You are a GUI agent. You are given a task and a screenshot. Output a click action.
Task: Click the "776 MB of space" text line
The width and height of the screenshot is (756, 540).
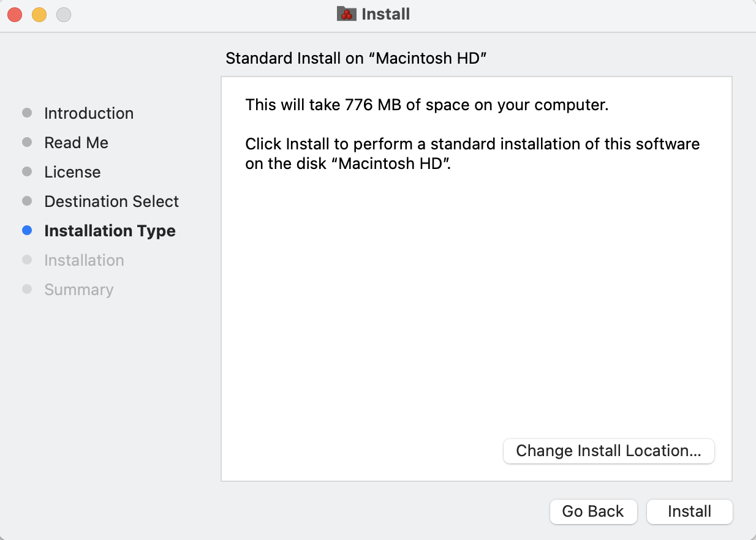coord(426,105)
